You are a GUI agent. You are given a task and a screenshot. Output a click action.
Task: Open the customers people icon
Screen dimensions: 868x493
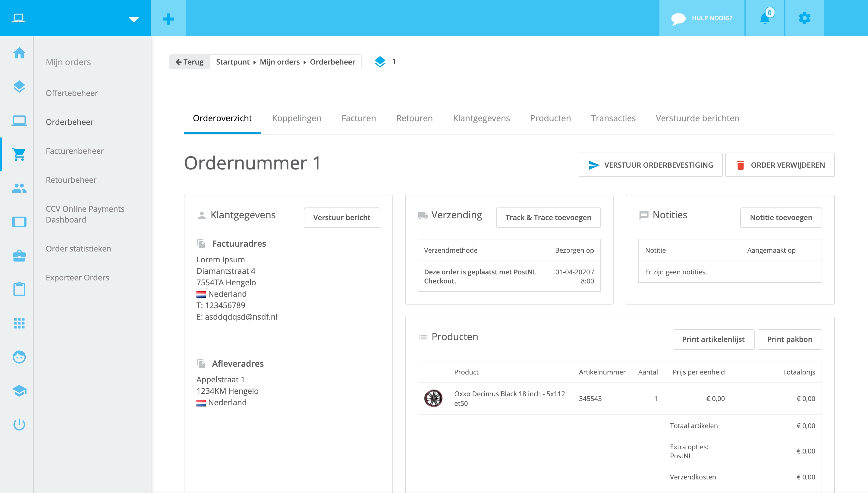pos(19,188)
